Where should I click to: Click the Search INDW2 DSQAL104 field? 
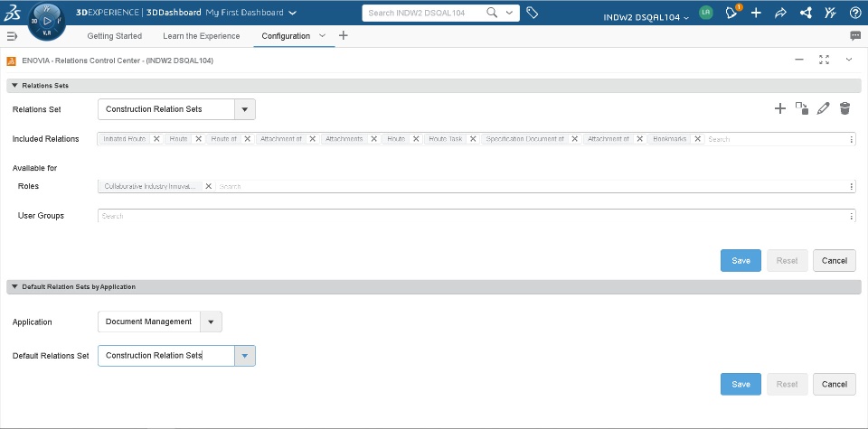coord(423,13)
